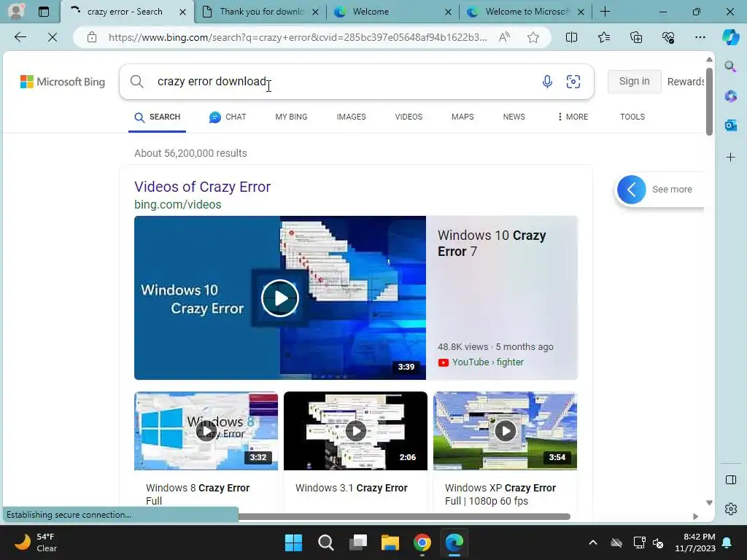Open the browser profile avatar
Image resolution: width=747 pixels, height=560 pixels.
16,12
